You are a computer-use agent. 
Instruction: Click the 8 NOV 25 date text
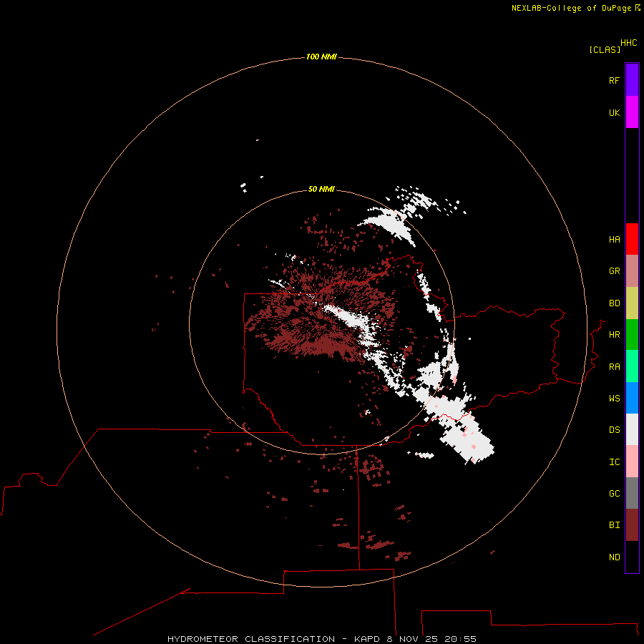(x=412, y=639)
